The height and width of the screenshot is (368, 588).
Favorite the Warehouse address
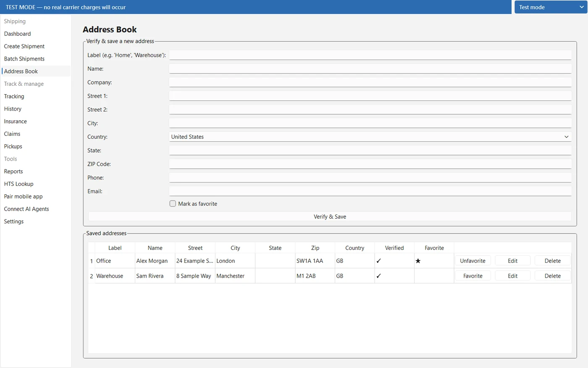(472, 276)
